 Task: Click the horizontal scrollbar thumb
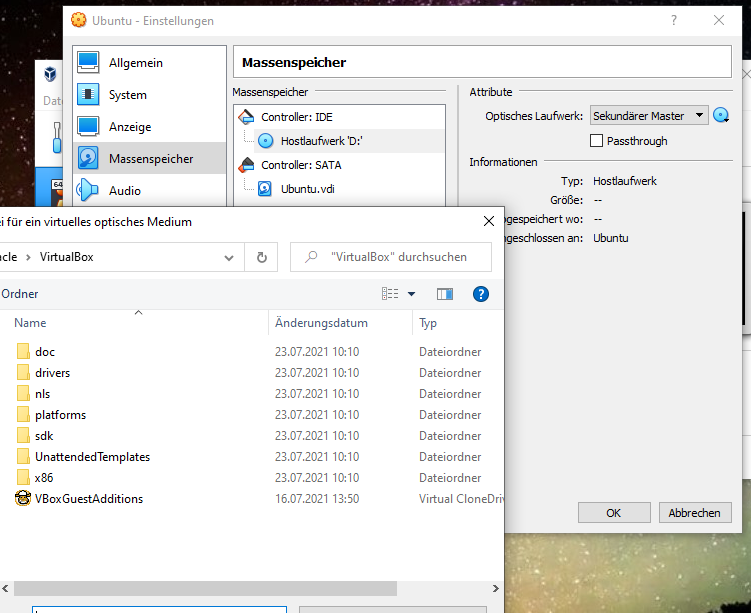coord(205,588)
